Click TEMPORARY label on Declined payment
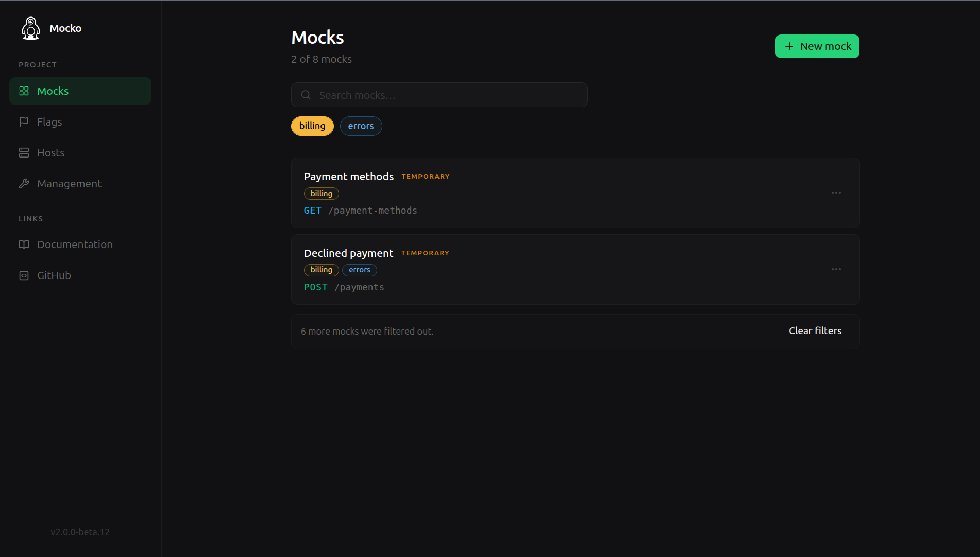980x557 pixels. click(x=425, y=253)
